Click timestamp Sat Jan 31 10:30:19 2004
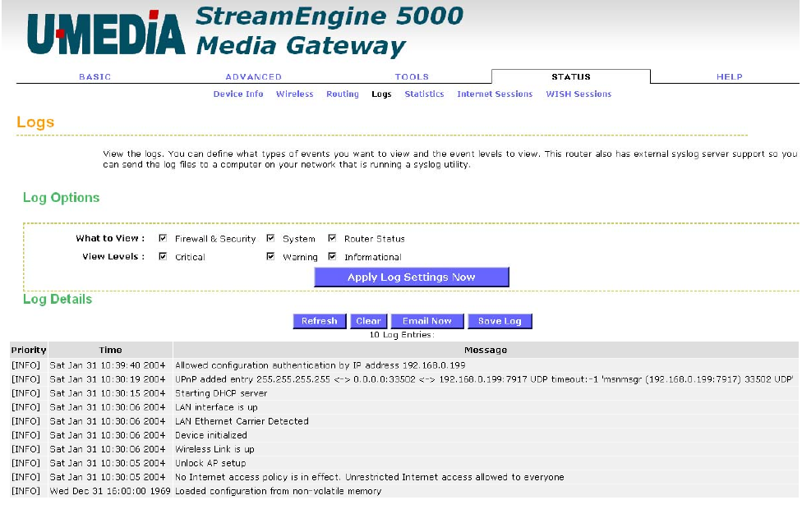This screenshot has width=802, height=532. 108,379
